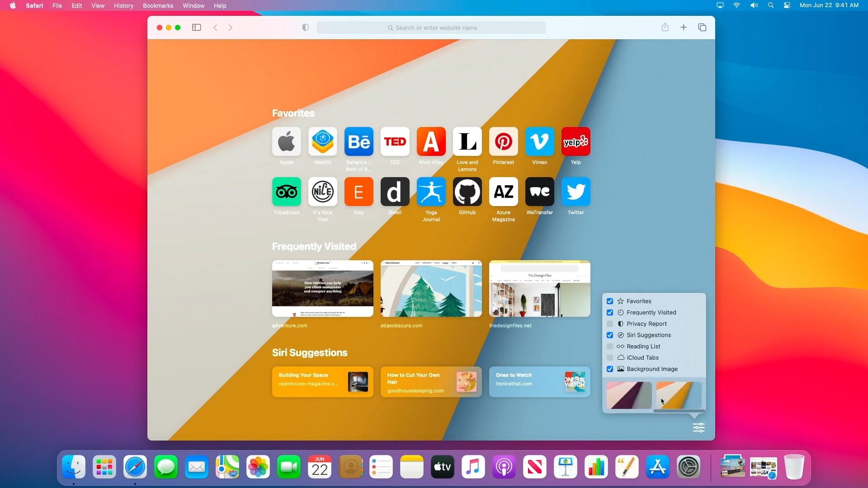Open the History menu

123,5
